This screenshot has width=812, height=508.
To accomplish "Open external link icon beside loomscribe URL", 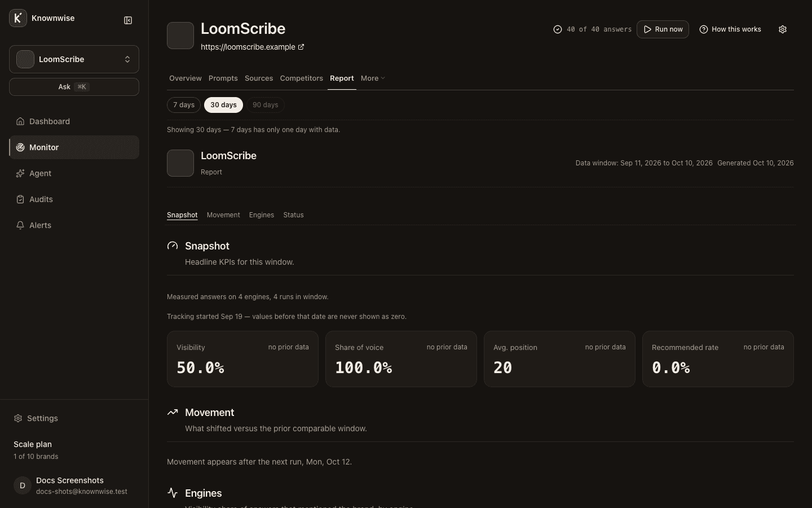I will tap(301, 47).
